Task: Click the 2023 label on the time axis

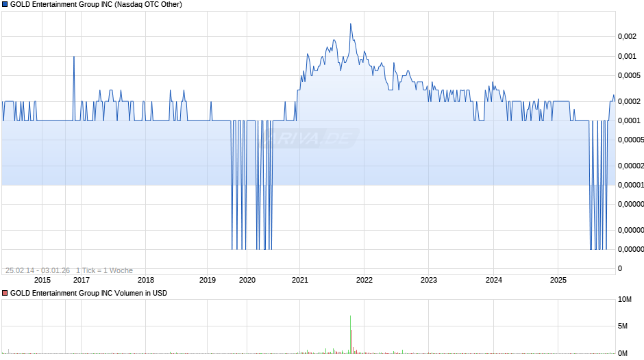Action: pos(429,280)
